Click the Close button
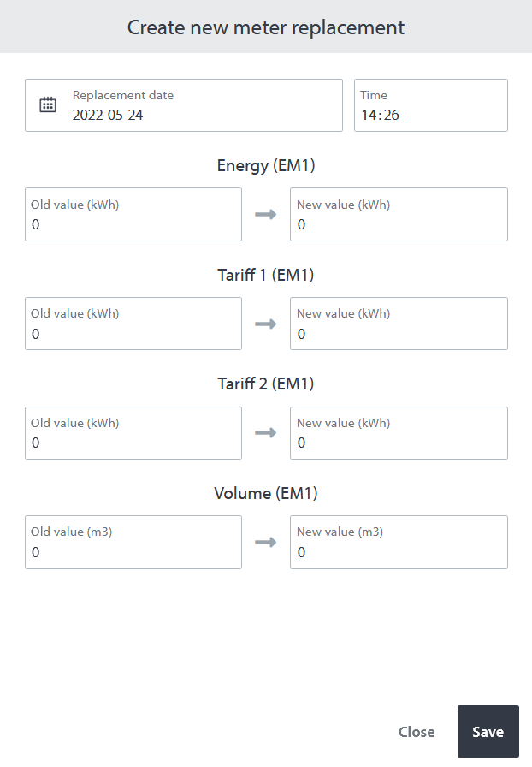 click(417, 732)
